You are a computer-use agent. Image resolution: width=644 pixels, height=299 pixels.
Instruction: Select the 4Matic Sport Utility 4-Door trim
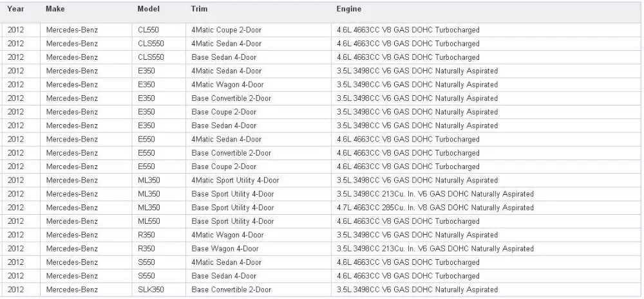pos(235,180)
